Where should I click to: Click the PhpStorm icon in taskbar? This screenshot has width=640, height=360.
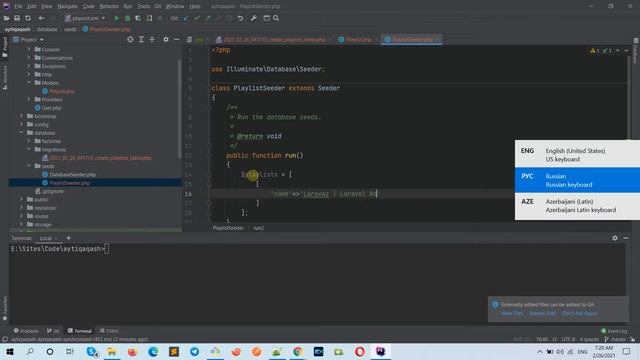pyautogui.click(x=380, y=351)
